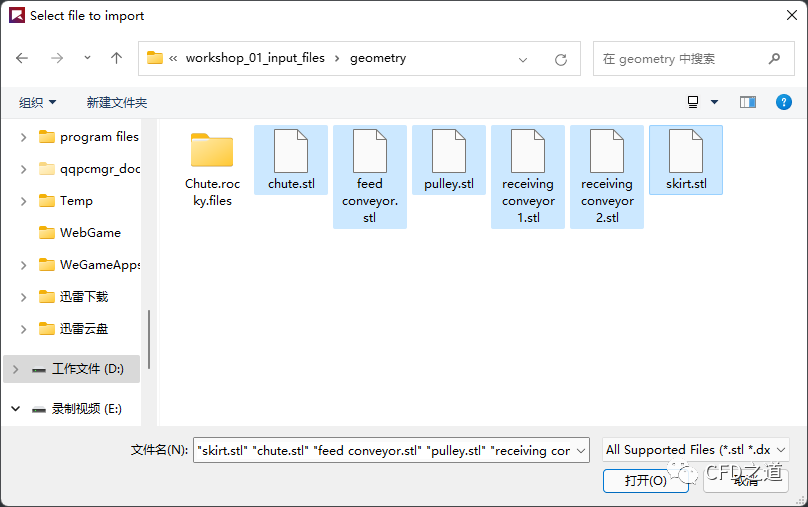Expand the program files tree node

tap(23, 137)
